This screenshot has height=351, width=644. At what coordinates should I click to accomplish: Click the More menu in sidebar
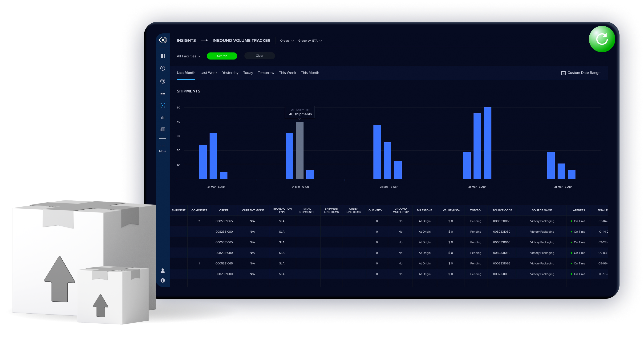(162, 148)
